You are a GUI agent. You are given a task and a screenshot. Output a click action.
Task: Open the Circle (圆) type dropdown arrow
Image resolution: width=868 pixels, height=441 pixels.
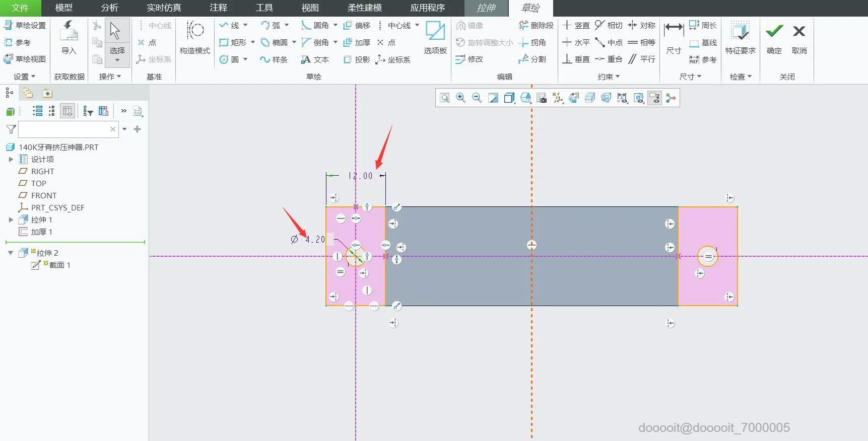[x=245, y=59]
